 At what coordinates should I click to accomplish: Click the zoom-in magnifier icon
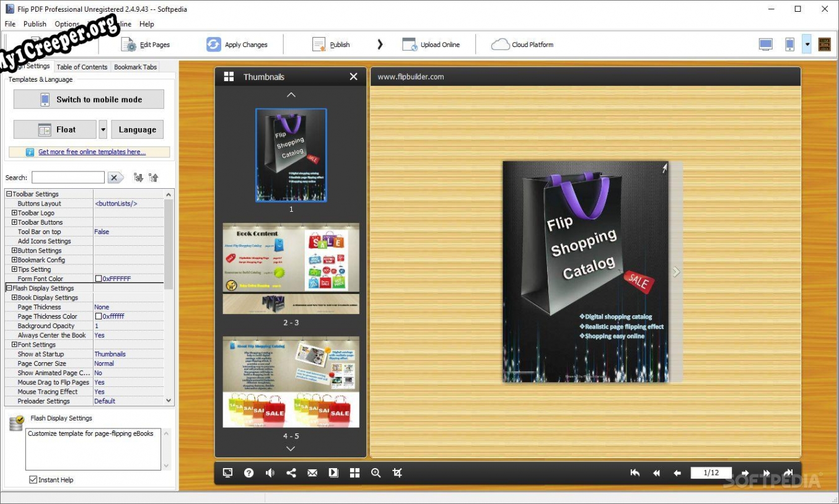pyautogui.click(x=376, y=473)
